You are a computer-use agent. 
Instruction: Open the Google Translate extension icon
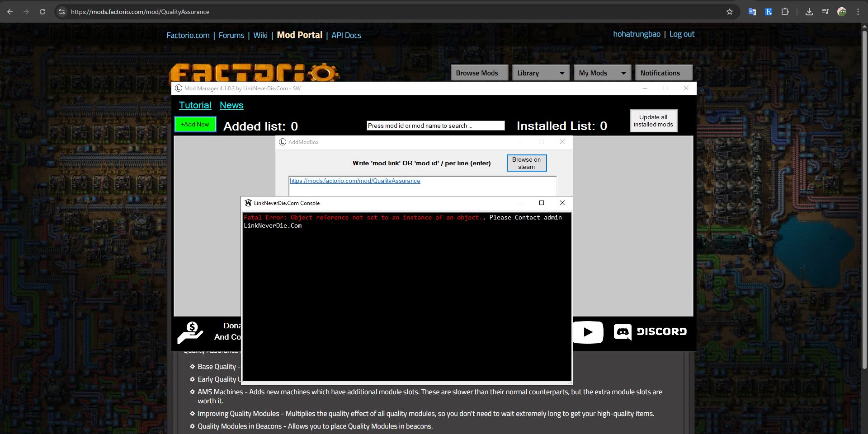pyautogui.click(x=752, y=12)
